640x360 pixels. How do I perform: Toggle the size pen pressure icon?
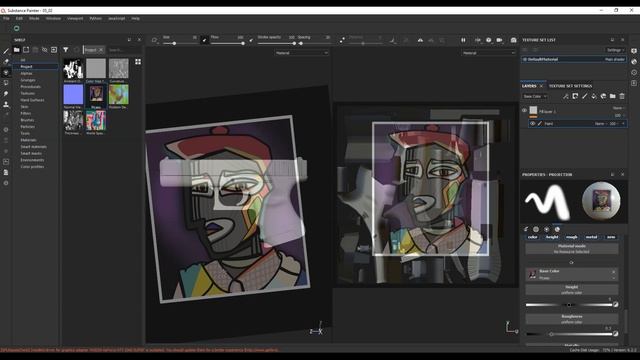point(204,40)
